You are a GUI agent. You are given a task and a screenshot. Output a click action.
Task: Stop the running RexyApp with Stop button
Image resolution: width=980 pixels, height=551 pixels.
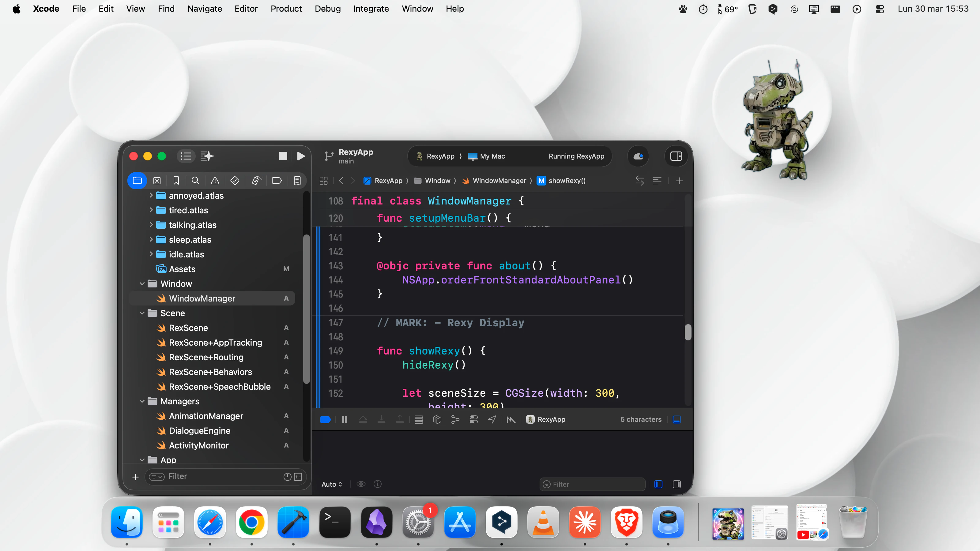pos(283,156)
